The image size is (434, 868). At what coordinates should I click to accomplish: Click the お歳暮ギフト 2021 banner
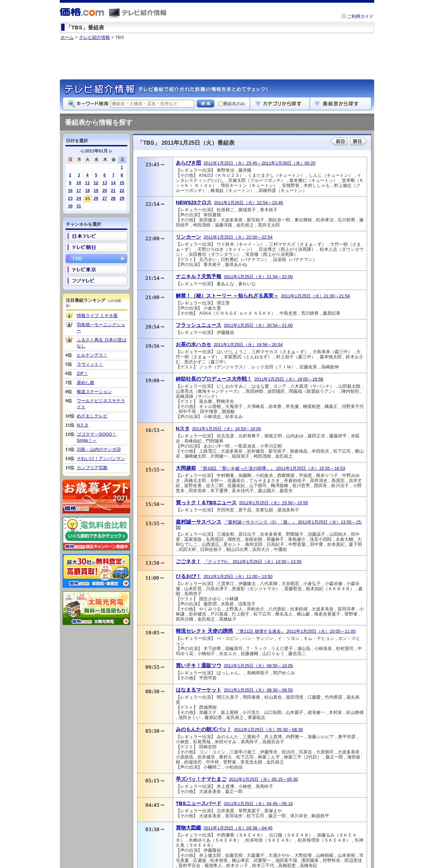click(96, 497)
